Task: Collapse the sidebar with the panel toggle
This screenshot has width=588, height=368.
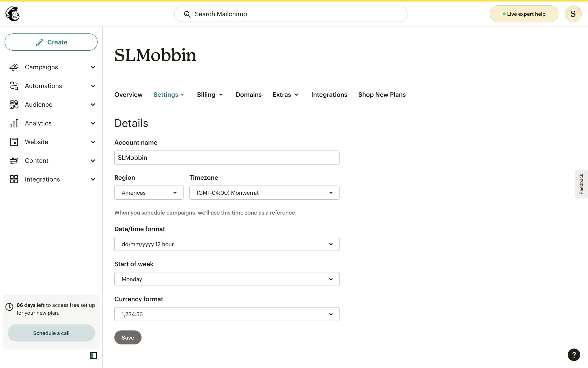Action: click(93, 355)
